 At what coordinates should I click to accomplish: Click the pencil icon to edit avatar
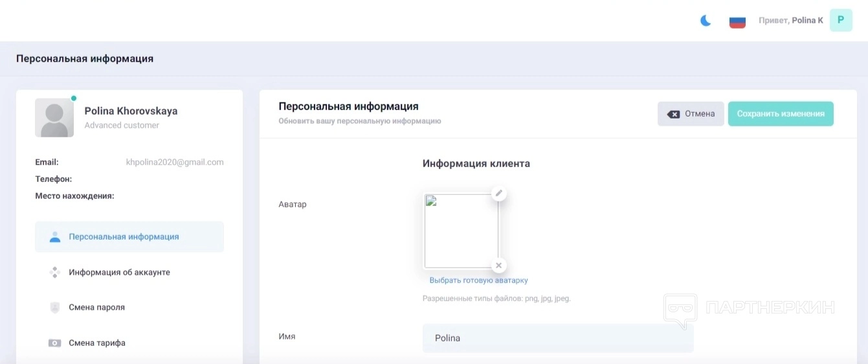click(x=498, y=193)
